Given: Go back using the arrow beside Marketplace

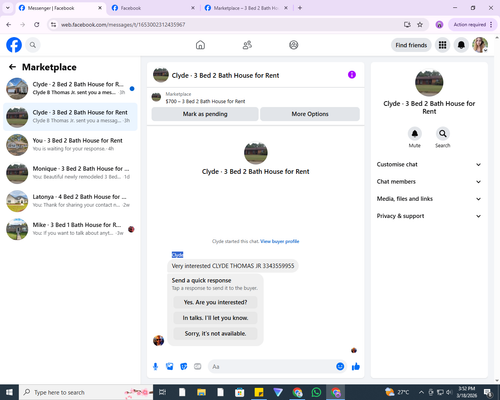Looking at the screenshot, I should point(12,67).
